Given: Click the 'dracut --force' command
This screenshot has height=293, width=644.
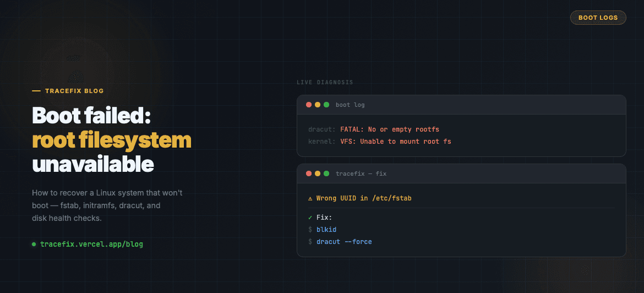Looking at the screenshot, I should tap(344, 242).
